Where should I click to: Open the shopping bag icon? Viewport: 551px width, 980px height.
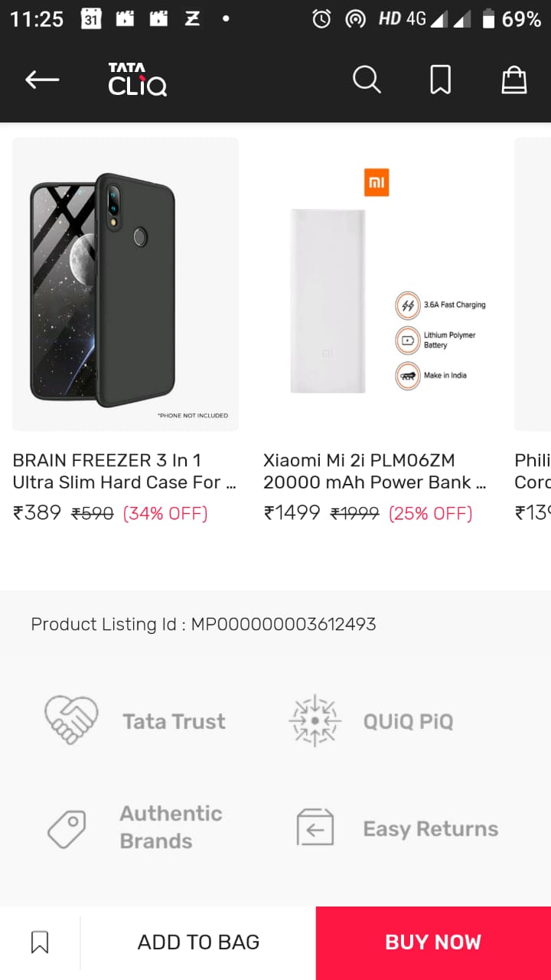514,80
